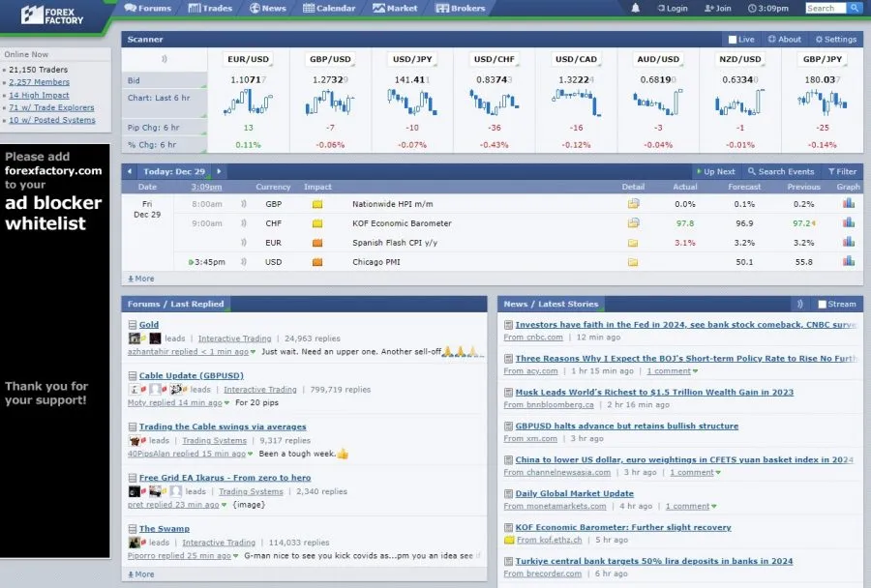Open the Calendar menu
Image resolution: width=871 pixels, height=588 pixels.
pos(329,8)
